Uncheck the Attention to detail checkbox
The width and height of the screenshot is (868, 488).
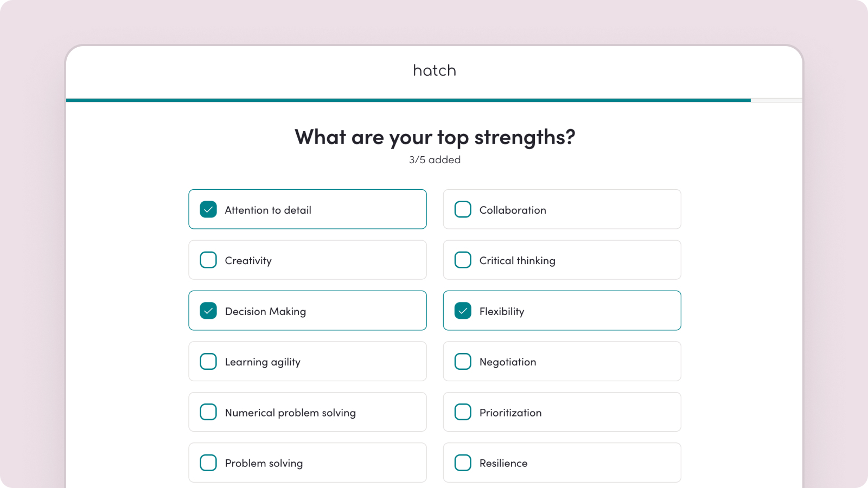coord(208,209)
